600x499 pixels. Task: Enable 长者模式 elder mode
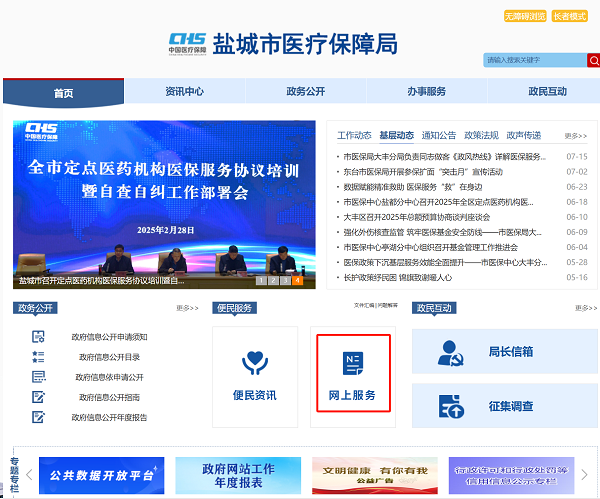point(570,16)
